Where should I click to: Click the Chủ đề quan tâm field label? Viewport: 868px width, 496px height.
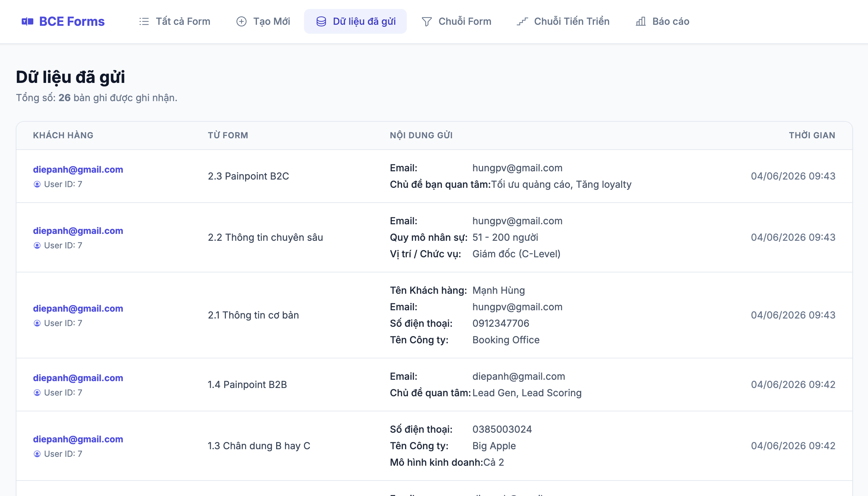click(430, 393)
